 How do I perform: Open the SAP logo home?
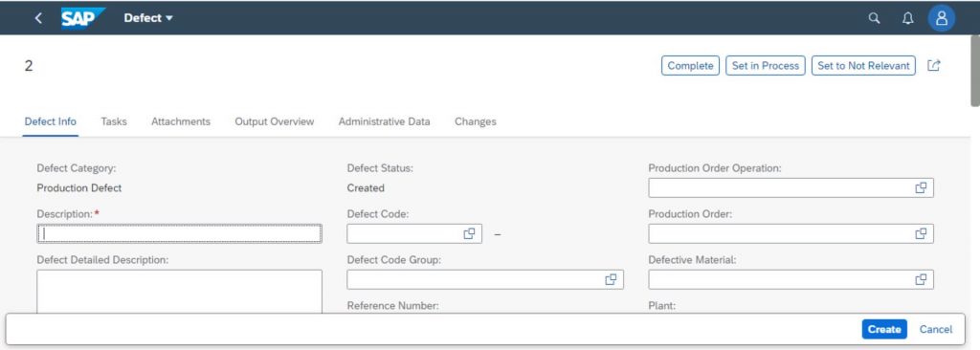coord(82,18)
